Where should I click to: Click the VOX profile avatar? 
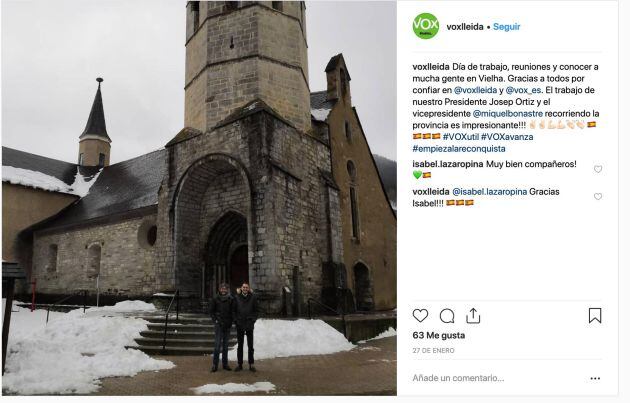click(425, 26)
